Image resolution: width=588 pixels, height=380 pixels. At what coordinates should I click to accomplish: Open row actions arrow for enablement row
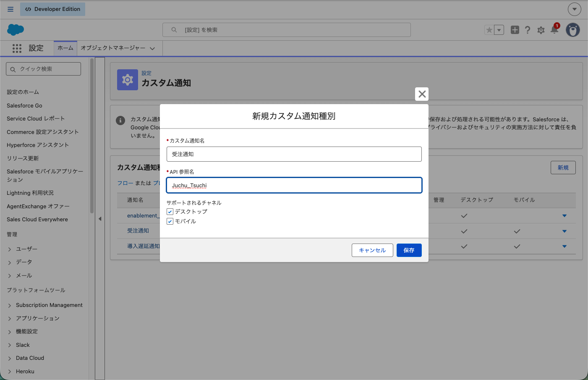(x=564, y=216)
